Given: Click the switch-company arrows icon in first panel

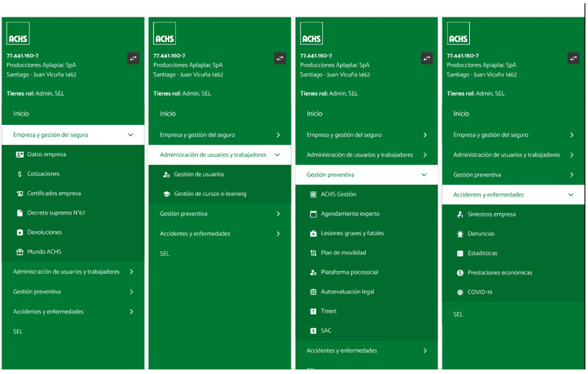Looking at the screenshot, I should pyautogui.click(x=133, y=59).
